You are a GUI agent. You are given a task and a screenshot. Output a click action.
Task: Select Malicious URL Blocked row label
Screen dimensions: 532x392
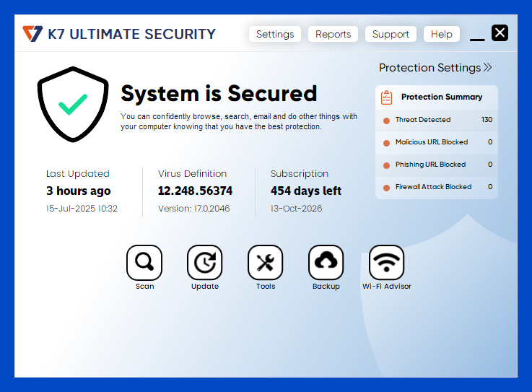pos(432,142)
